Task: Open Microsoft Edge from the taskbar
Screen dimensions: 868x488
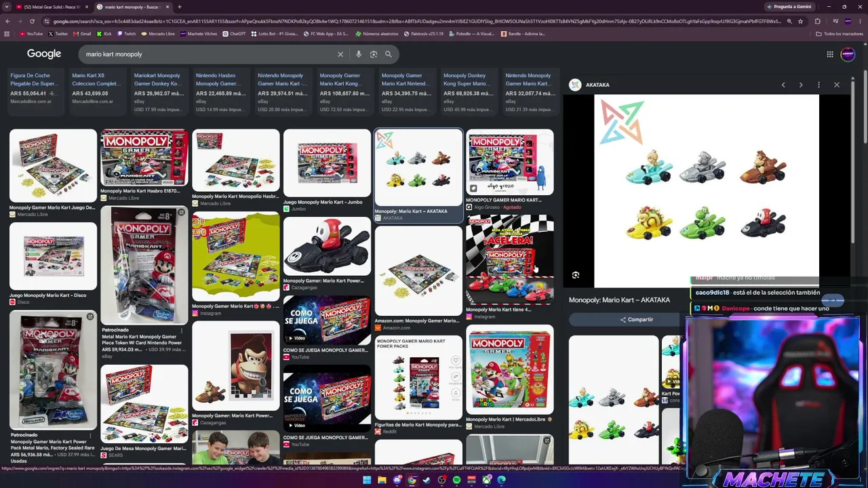Action: coord(501,480)
